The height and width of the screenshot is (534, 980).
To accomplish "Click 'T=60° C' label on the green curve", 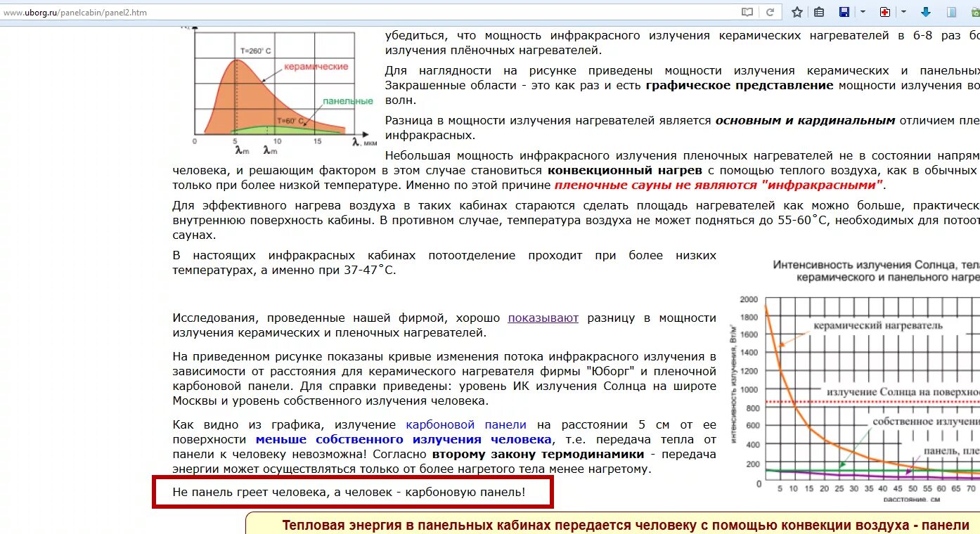I will coord(291,121).
